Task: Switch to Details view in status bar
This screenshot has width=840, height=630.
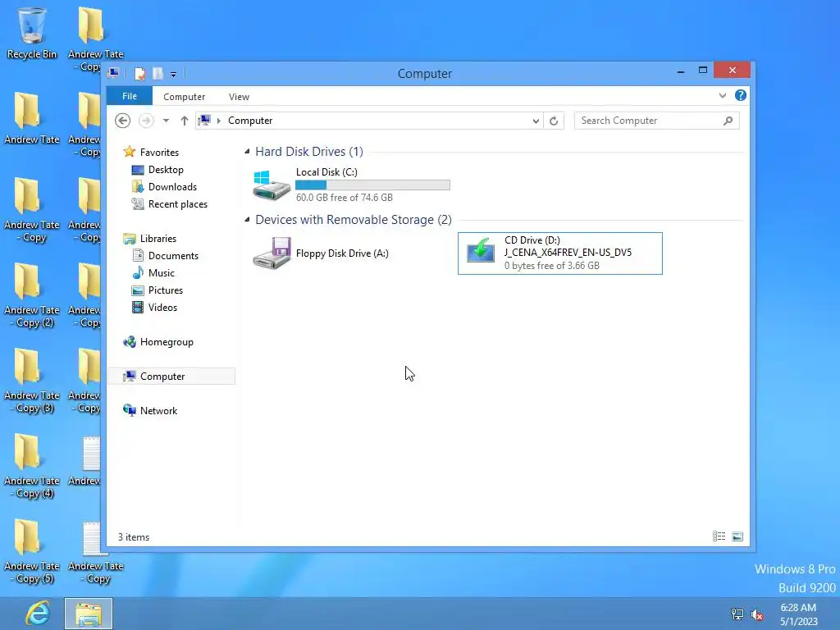Action: coord(719,536)
